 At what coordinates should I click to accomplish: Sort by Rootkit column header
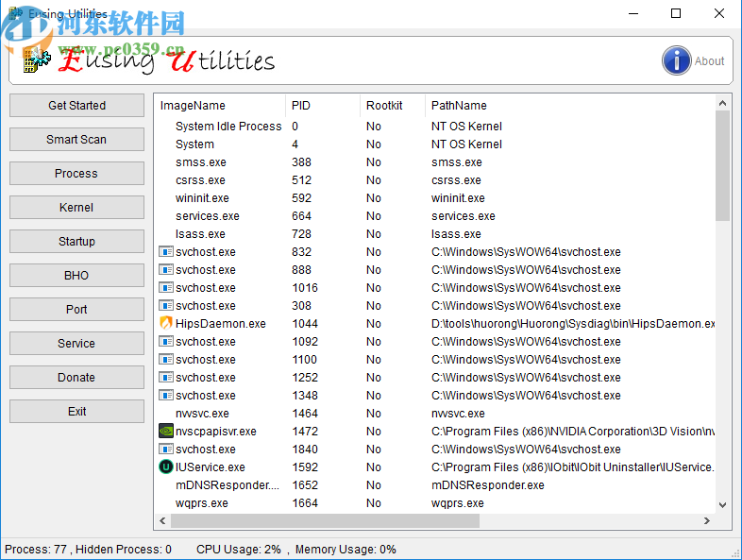(393, 105)
